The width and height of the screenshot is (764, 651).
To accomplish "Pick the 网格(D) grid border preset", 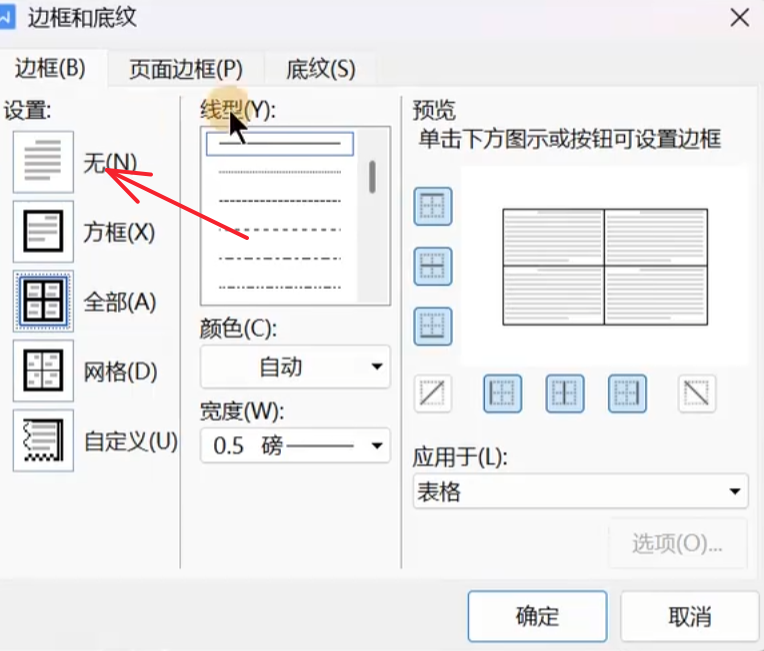I will click(x=43, y=371).
